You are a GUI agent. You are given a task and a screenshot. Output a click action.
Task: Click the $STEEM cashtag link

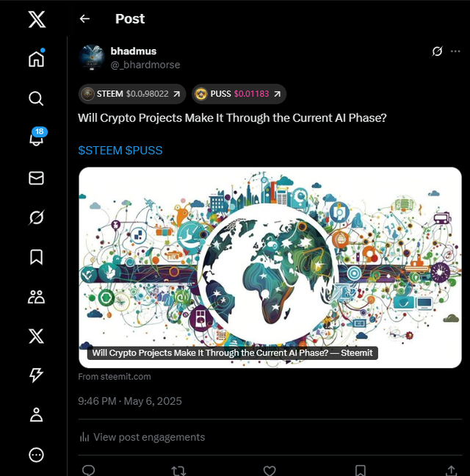[x=100, y=151]
